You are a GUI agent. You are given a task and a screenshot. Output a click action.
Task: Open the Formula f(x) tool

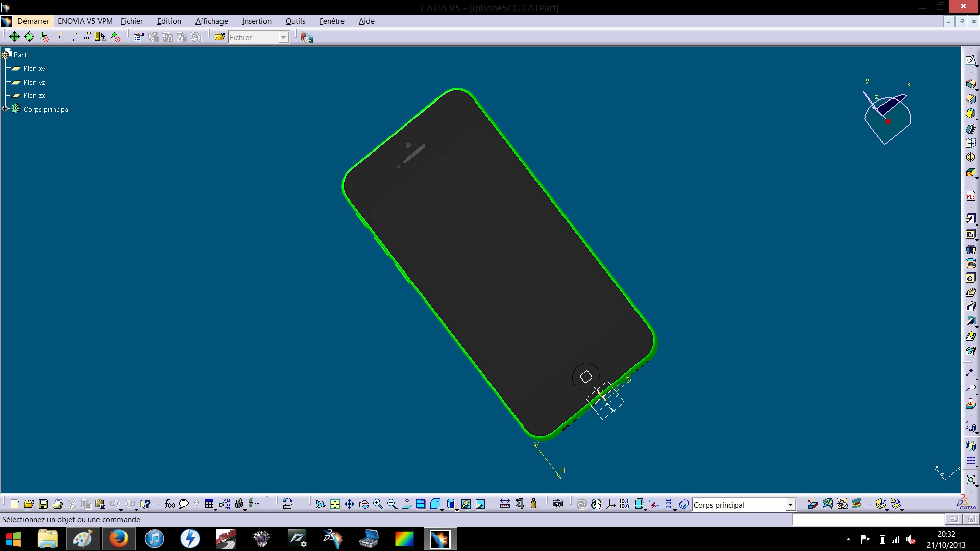pyautogui.click(x=169, y=505)
